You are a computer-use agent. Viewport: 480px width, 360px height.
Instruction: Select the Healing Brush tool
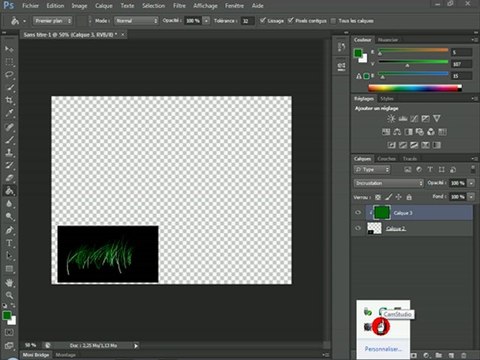9,127
